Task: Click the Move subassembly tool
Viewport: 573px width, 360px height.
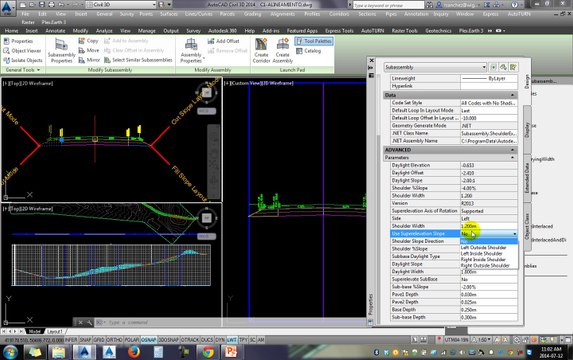Action: [x=89, y=50]
